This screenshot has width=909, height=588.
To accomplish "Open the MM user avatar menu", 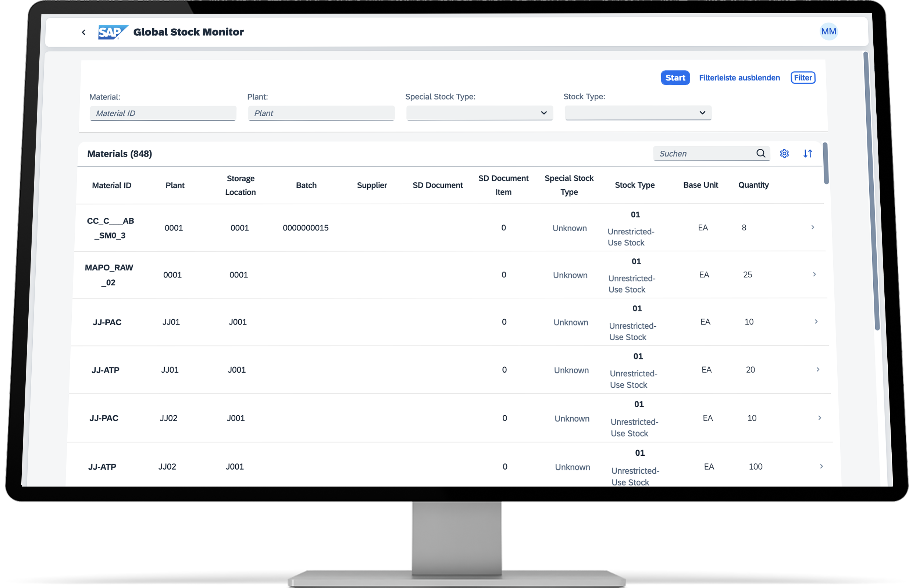I will pyautogui.click(x=828, y=31).
